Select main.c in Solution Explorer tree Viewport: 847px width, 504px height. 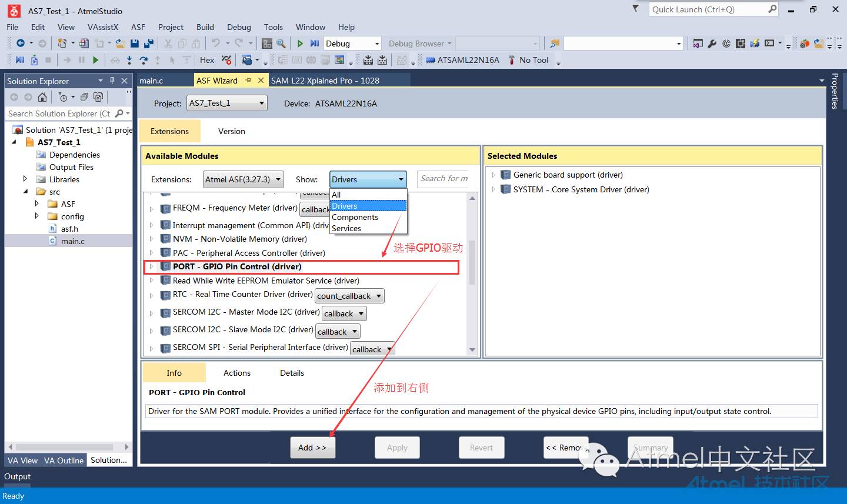(x=73, y=241)
